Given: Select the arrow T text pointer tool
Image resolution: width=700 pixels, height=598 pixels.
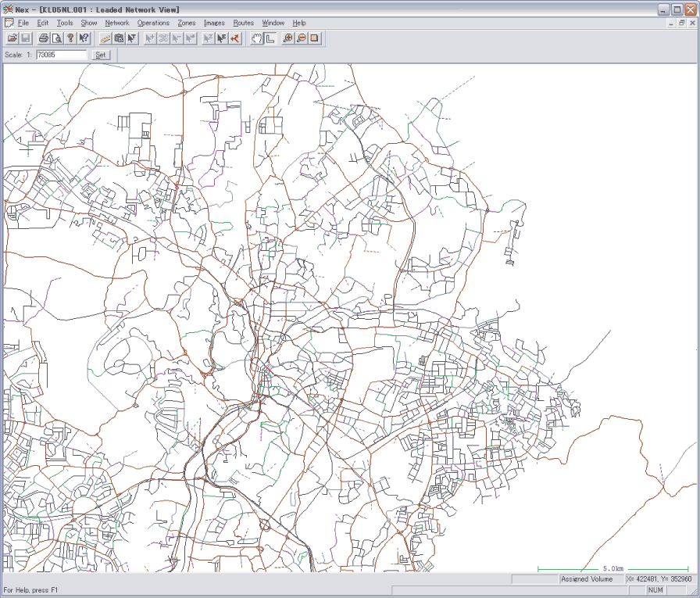Looking at the screenshot, I should [132, 38].
